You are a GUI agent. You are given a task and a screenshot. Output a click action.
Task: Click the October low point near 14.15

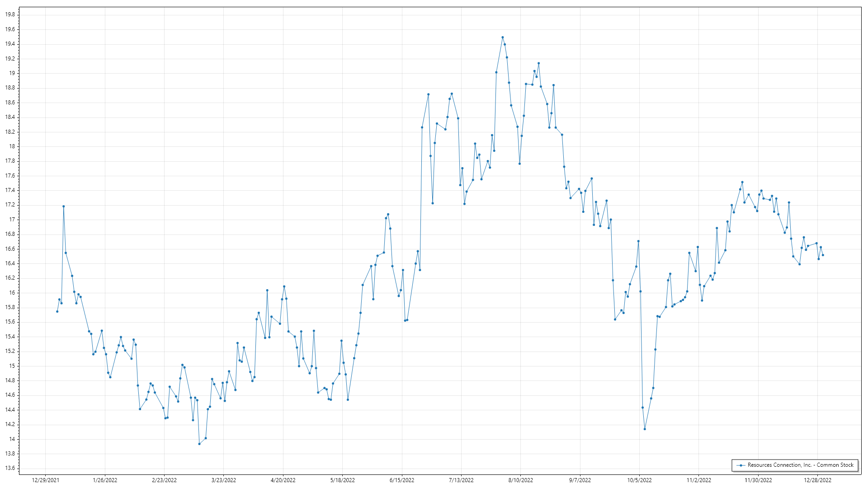(645, 429)
